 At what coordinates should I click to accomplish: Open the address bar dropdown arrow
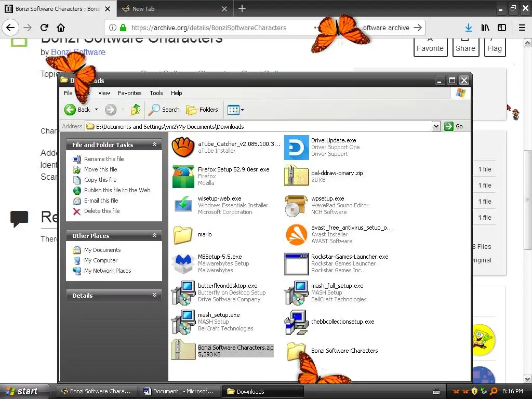click(x=436, y=127)
